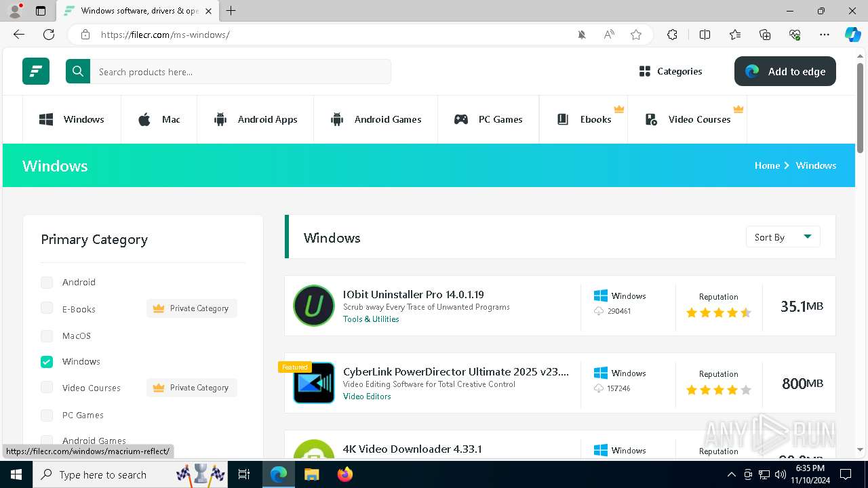The height and width of the screenshot is (488, 868).
Task: Open the IObit Uninstaller app icon
Action: pos(314,306)
